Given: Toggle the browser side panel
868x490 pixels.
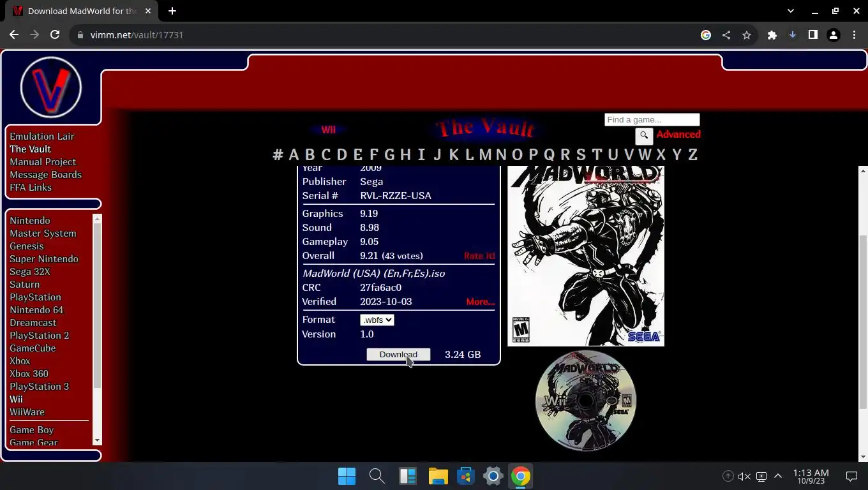Looking at the screenshot, I should coord(813,35).
